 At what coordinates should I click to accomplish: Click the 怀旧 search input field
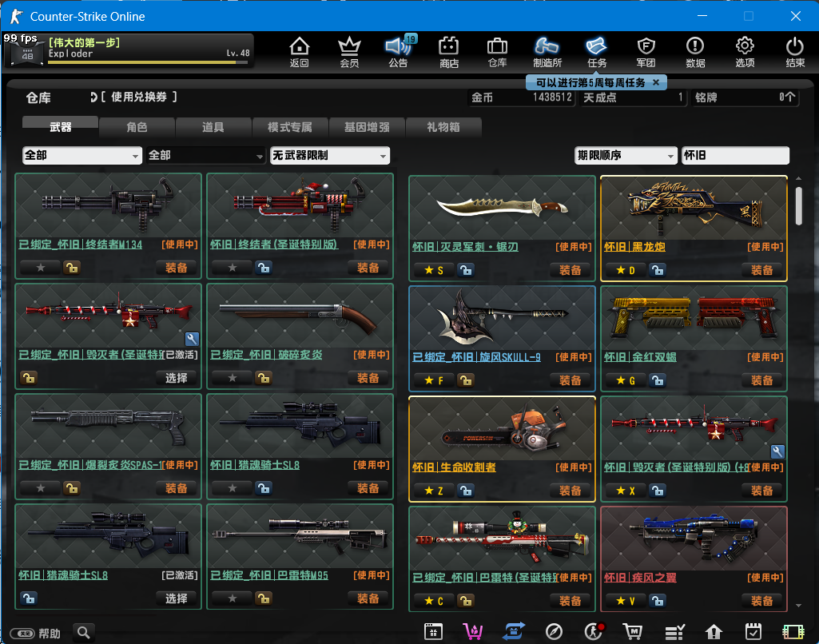[x=735, y=155]
